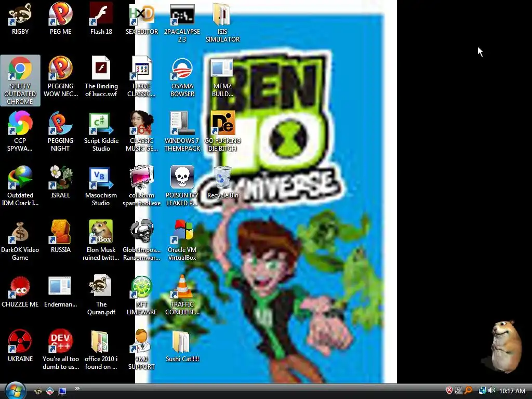The image size is (532, 399).
Task: Select the Masochism Studio VB shortcut
Action: coord(101,186)
